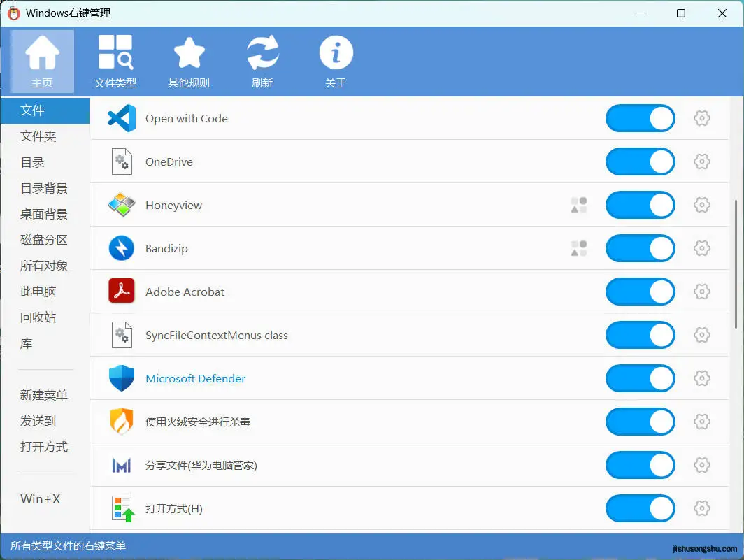
Task: Click the settings gear for Bandizip
Action: 702,248
